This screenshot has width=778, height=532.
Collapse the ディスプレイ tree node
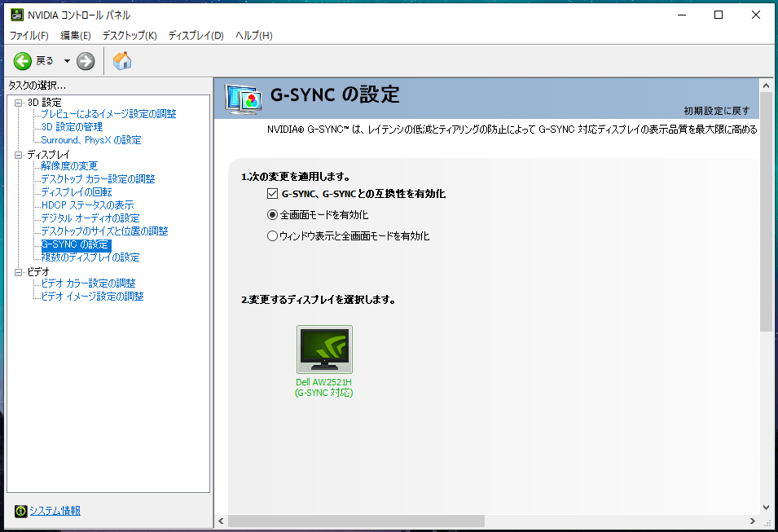pyautogui.click(x=19, y=155)
